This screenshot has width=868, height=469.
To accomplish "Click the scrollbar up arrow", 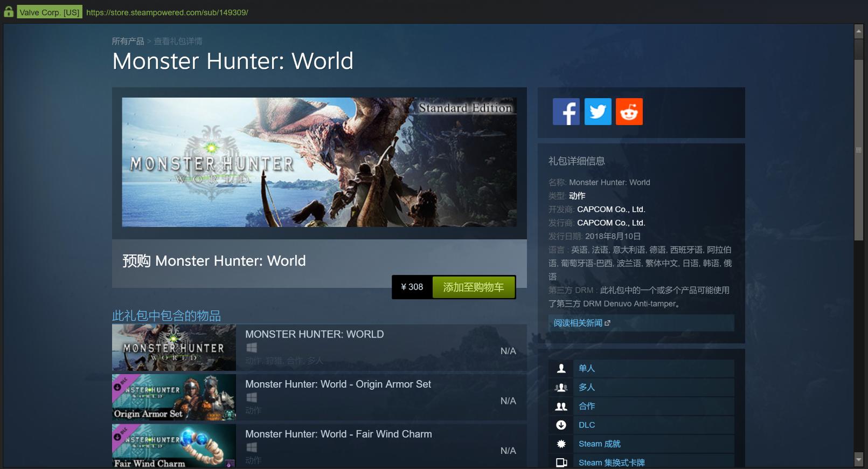I will [x=859, y=31].
